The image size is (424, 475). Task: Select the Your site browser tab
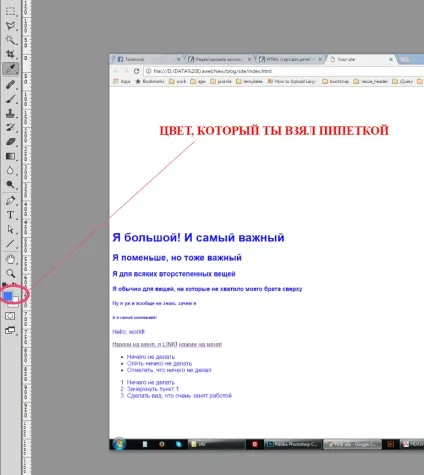[361, 59]
